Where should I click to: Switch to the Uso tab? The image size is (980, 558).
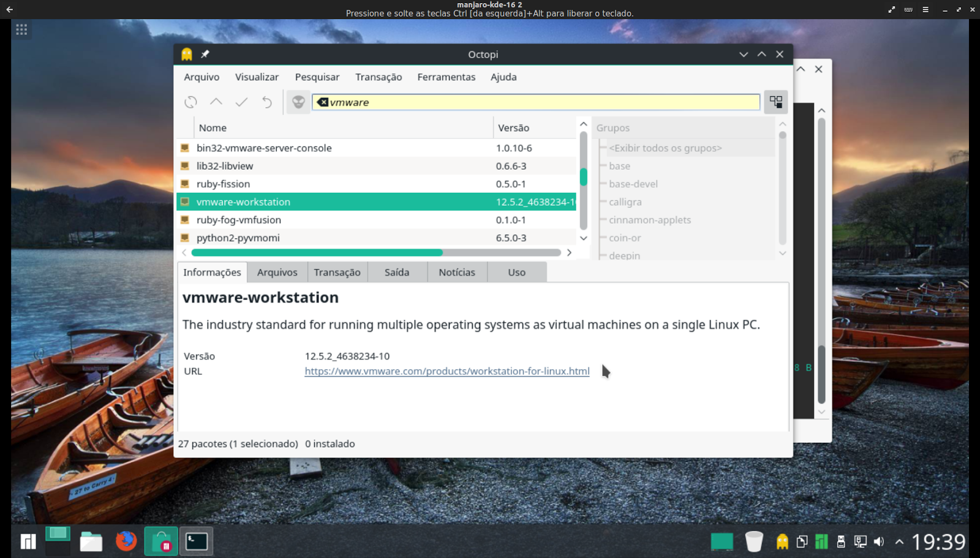click(x=517, y=273)
